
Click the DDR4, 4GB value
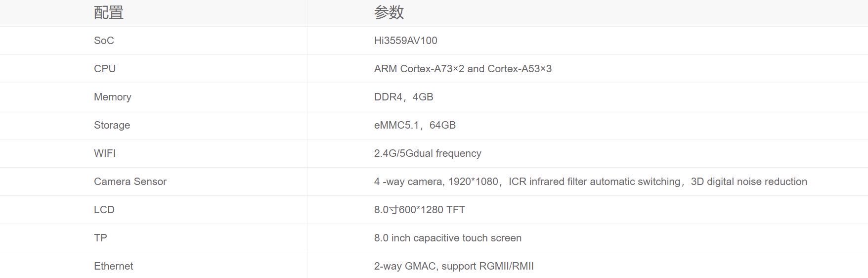[x=403, y=97]
